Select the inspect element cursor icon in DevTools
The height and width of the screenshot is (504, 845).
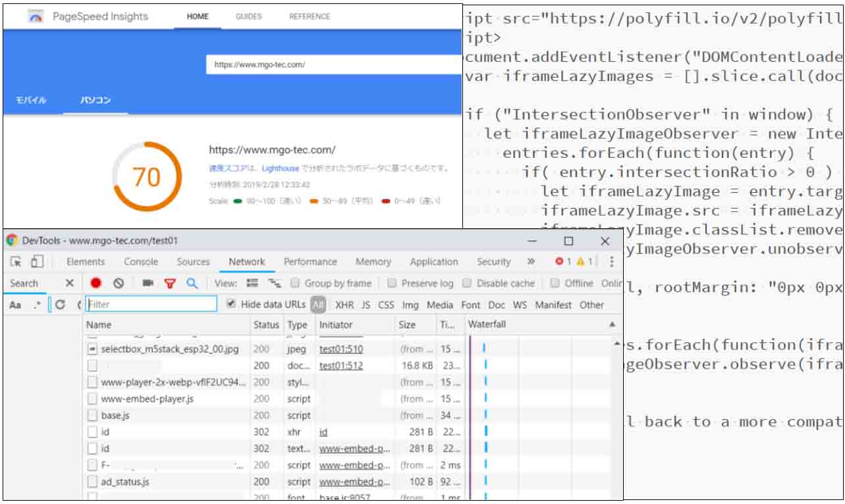tap(17, 262)
